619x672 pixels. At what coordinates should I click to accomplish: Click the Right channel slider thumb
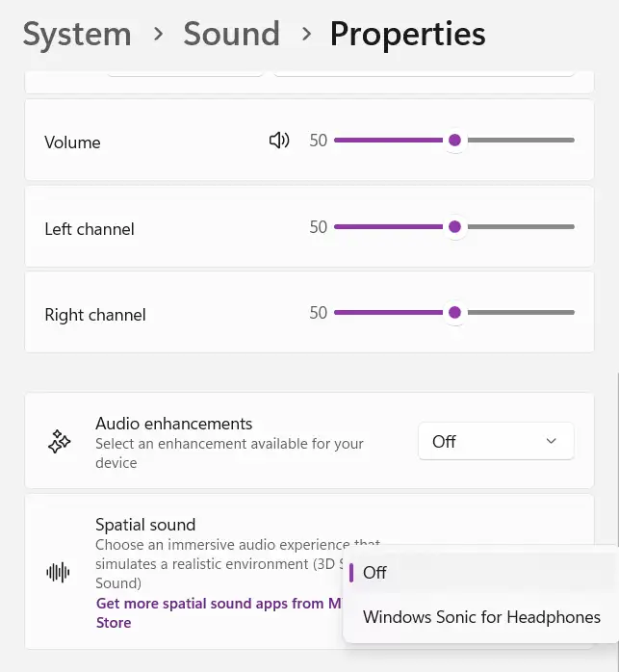coord(455,313)
